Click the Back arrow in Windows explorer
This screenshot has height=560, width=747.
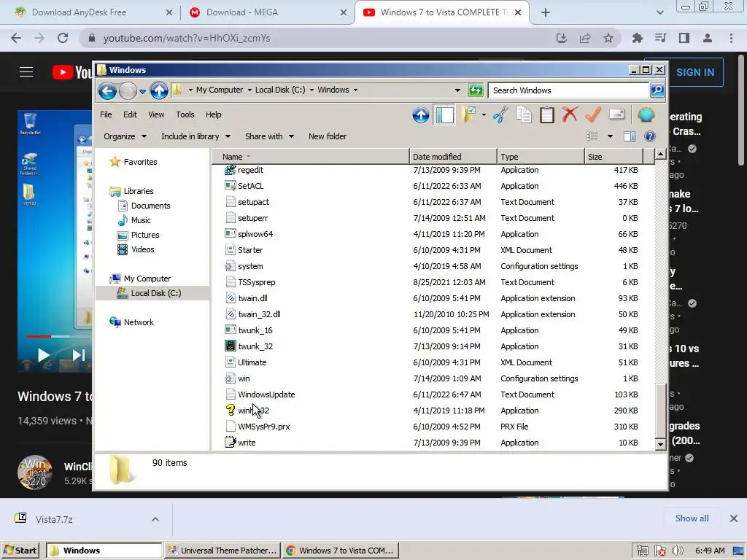click(107, 90)
